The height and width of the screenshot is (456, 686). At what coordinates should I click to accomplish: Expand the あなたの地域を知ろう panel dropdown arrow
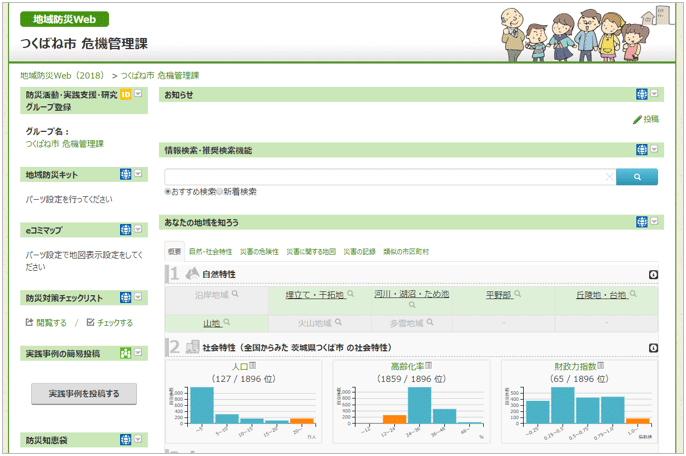(x=655, y=222)
